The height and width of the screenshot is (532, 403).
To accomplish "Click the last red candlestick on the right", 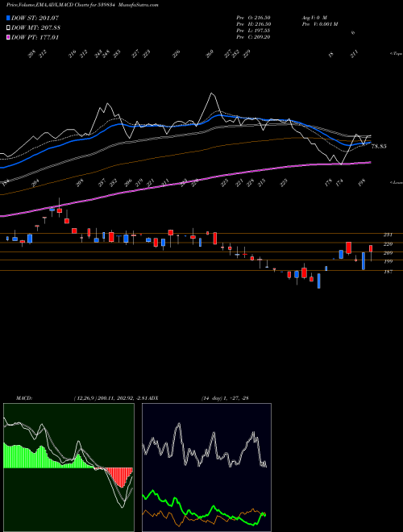I will point(371,249).
